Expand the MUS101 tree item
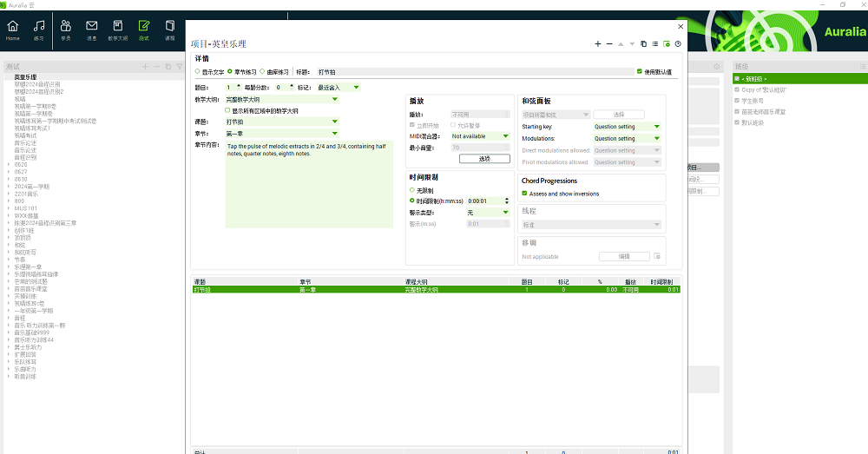 [9, 208]
